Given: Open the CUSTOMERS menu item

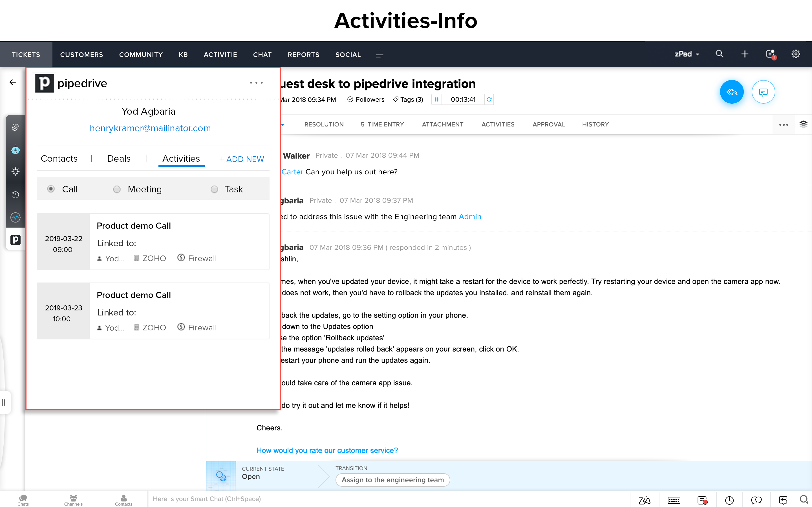Looking at the screenshot, I should click(81, 55).
